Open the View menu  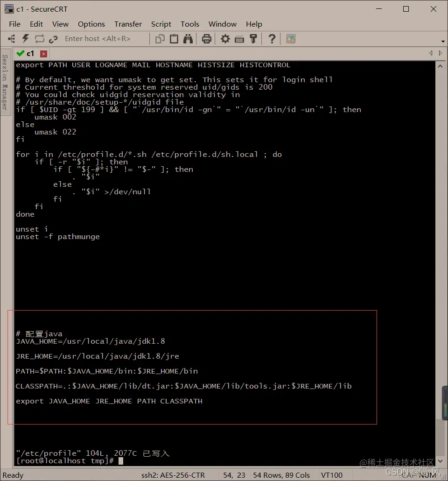coord(60,24)
